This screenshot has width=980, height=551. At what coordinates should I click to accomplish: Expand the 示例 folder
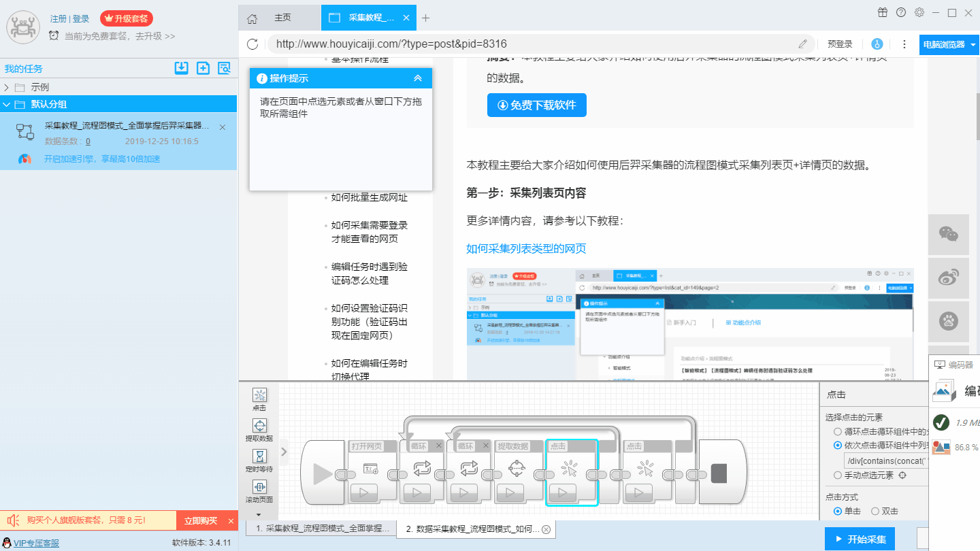pos(7,87)
